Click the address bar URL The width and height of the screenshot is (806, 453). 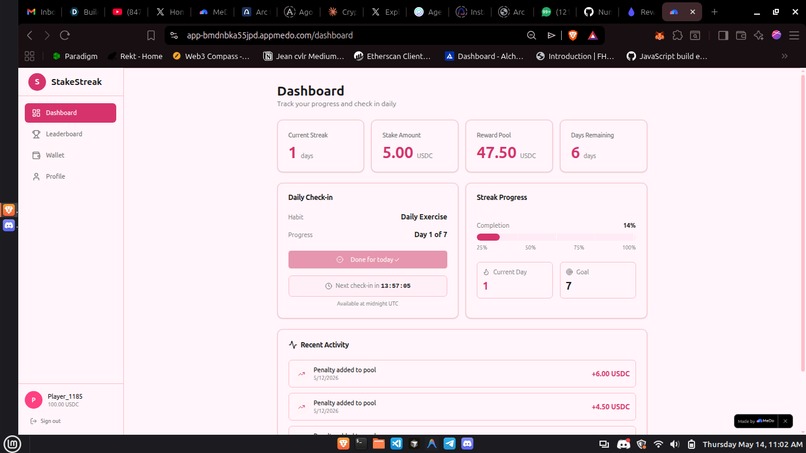click(269, 35)
